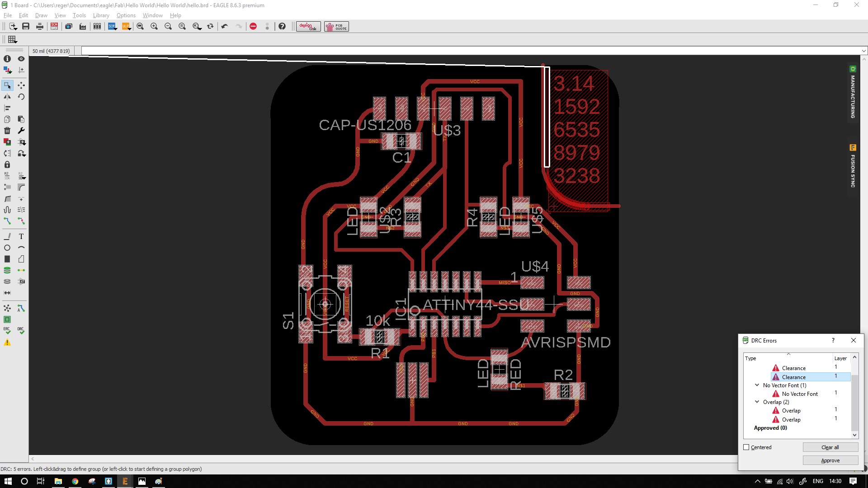Screen dimensions: 868x488
Task: Collapse the No Vector Font group
Action: click(x=757, y=385)
